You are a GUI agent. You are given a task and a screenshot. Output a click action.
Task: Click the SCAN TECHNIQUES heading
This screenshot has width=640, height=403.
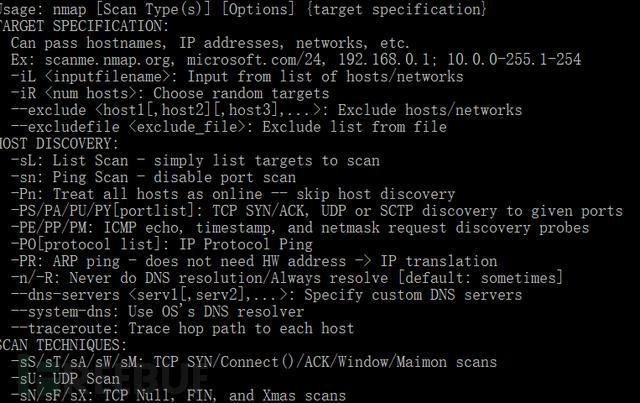click(63, 345)
